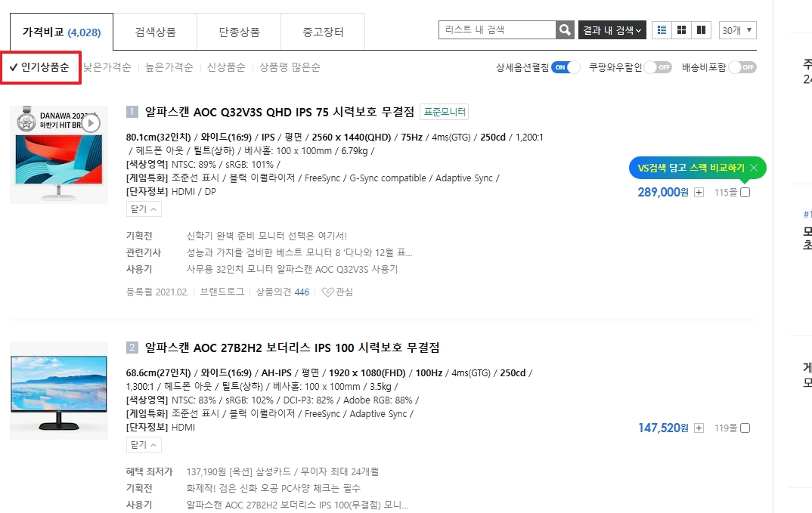The height and width of the screenshot is (513, 812).
Task: Sort by 낮은가격순
Action: (x=107, y=67)
